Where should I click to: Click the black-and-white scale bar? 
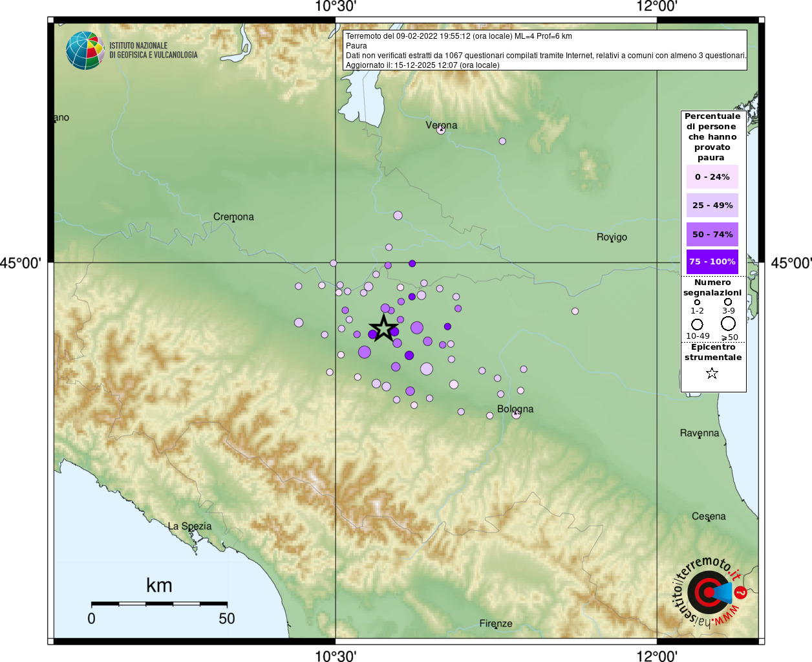tap(159, 604)
